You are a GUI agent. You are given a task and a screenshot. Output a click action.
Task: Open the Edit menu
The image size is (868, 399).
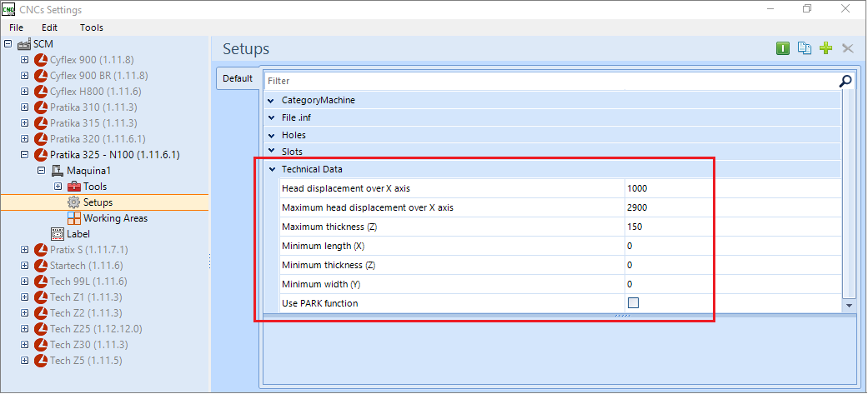click(x=49, y=27)
